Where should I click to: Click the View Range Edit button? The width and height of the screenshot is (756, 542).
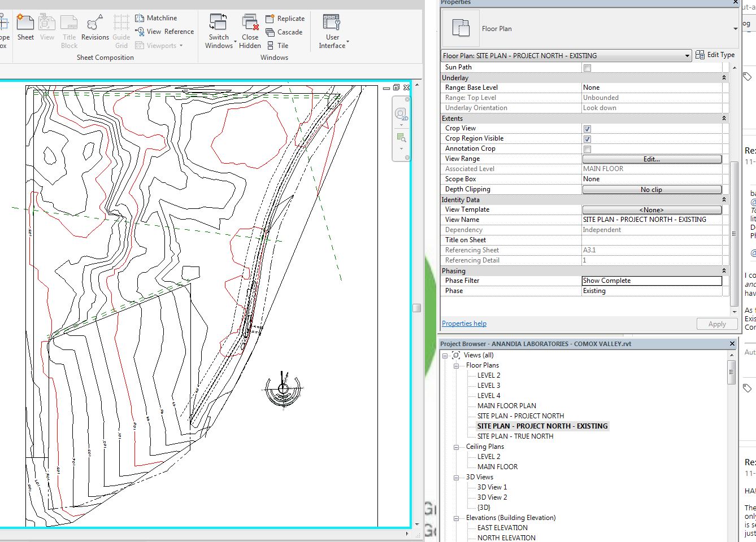[x=652, y=159]
